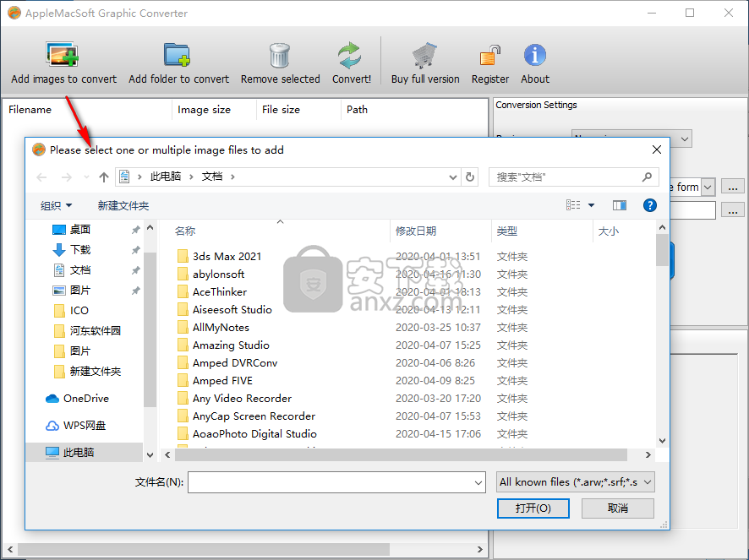Sort by 大小 column header
Screen dimensions: 749x560
point(608,231)
